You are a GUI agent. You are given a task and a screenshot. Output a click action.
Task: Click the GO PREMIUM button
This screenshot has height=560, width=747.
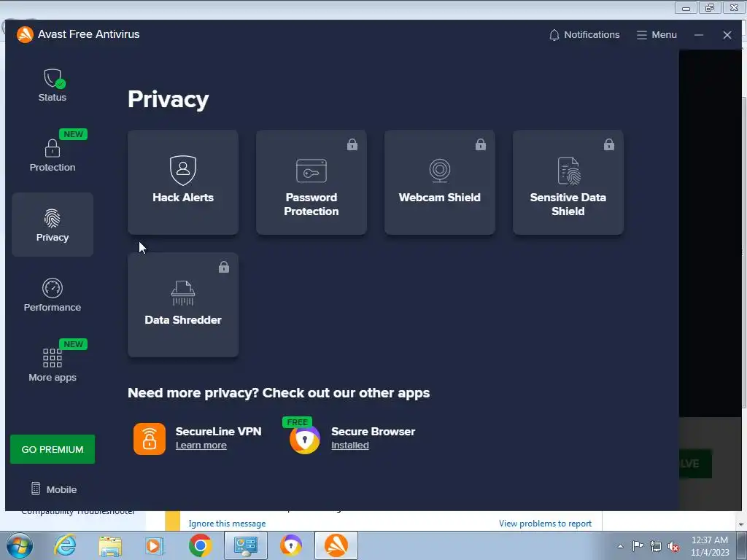pyautogui.click(x=53, y=449)
